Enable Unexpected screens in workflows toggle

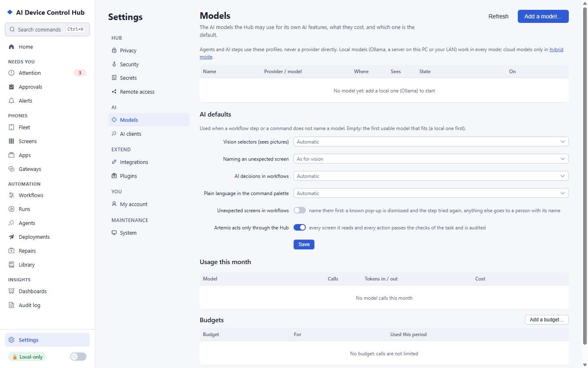click(x=300, y=211)
